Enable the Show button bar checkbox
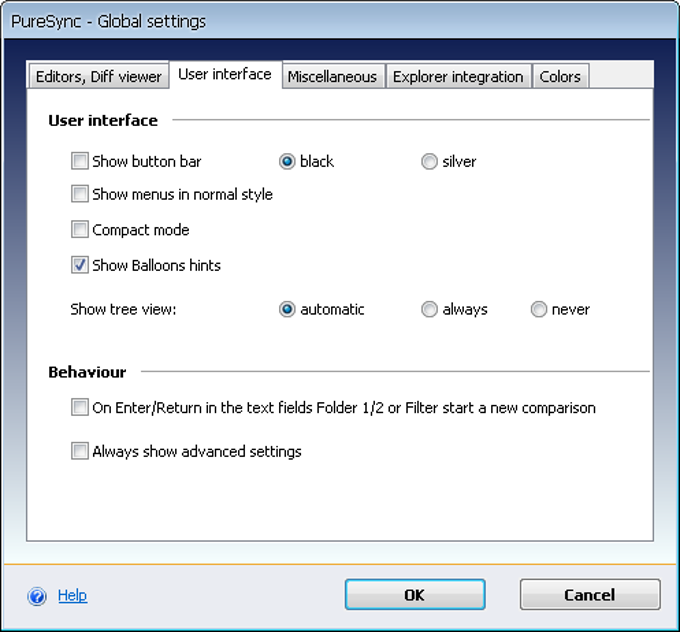 80,161
